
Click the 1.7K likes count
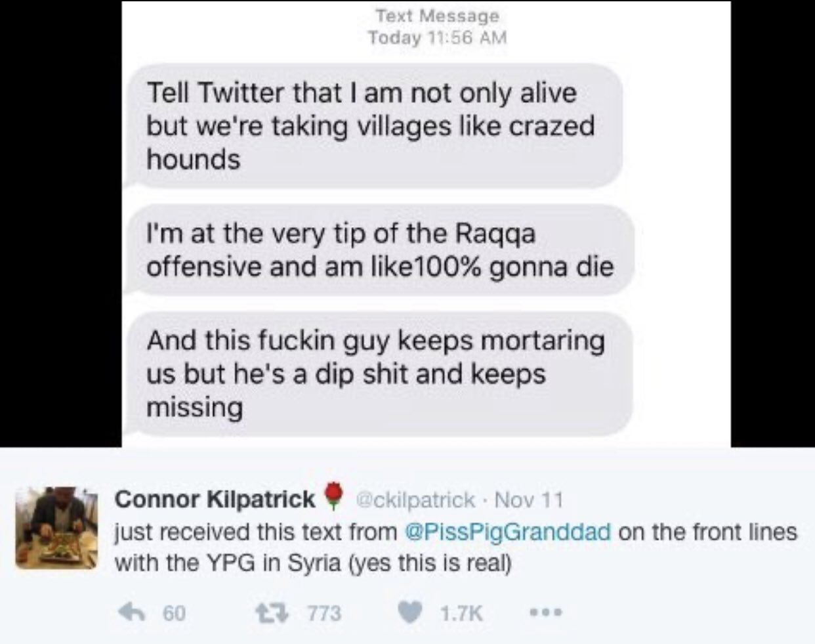click(x=461, y=613)
